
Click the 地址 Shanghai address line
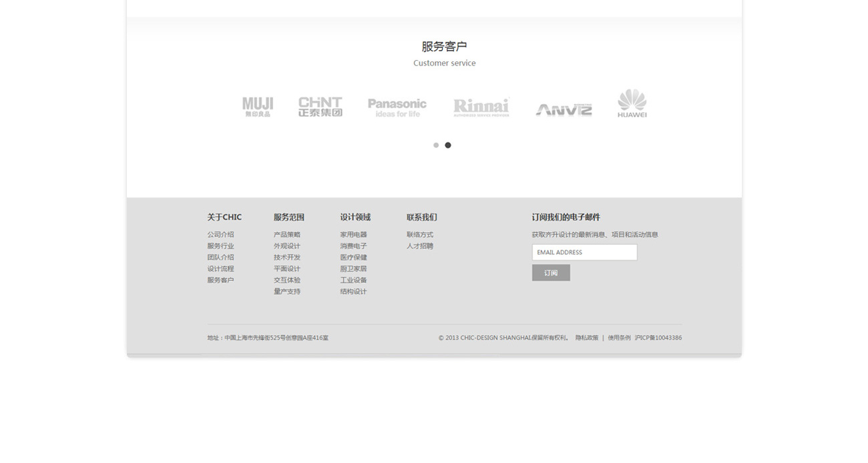point(268,338)
